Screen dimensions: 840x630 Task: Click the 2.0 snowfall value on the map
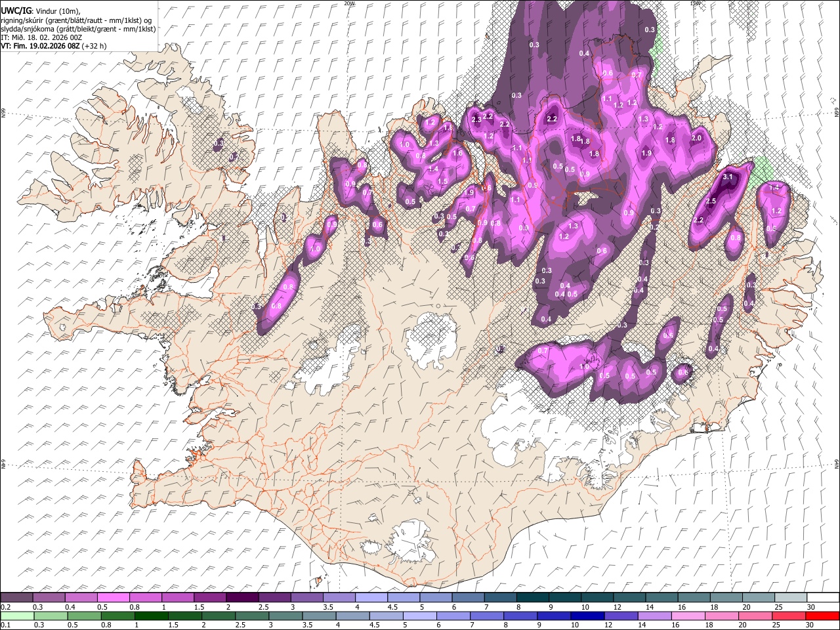[x=697, y=138]
